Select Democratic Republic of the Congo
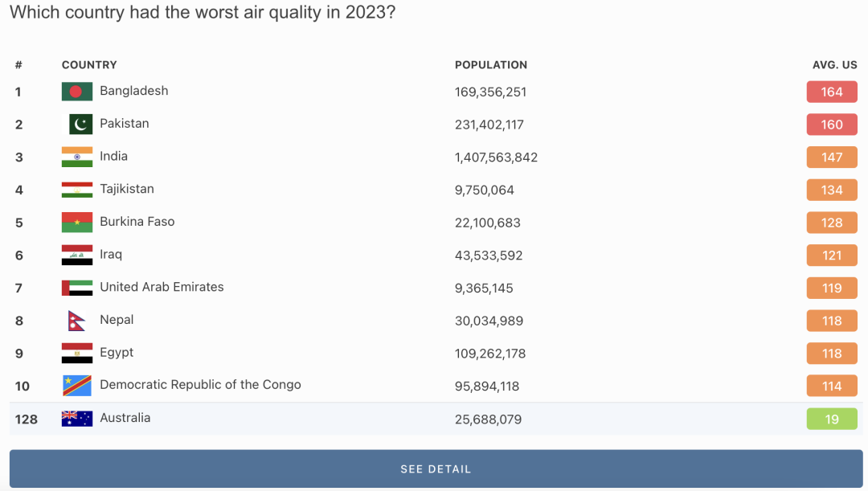868x491 pixels. (x=200, y=385)
